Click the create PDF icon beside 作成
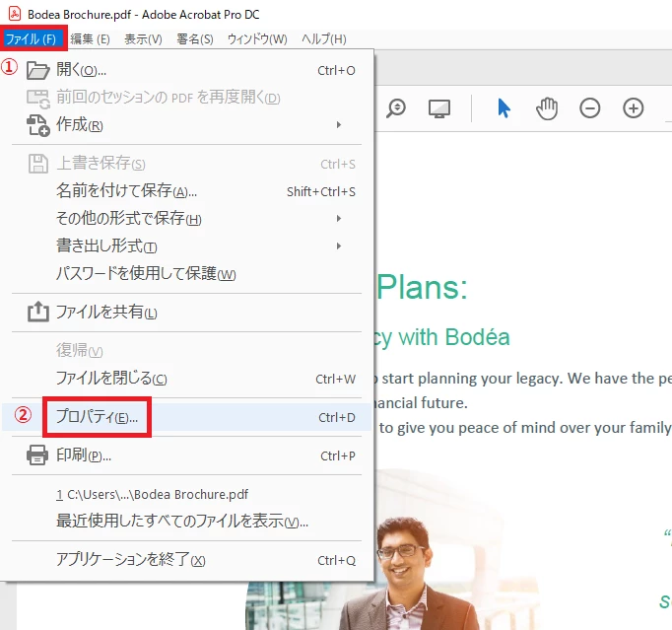Viewport: 672px width, 630px height. coord(38,125)
